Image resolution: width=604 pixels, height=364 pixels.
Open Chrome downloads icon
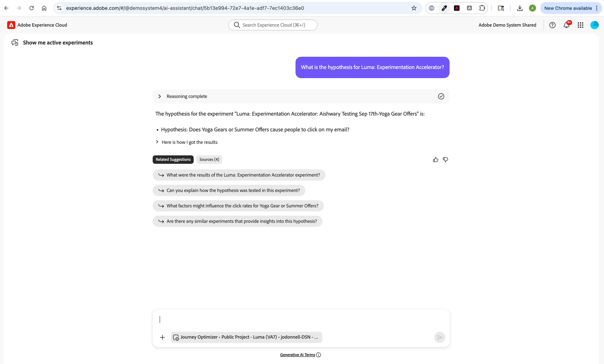[x=520, y=8]
